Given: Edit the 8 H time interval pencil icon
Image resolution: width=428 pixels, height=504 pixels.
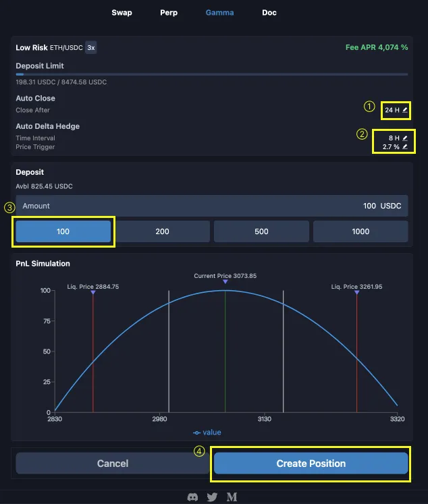Looking at the screenshot, I should tap(405, 138).
